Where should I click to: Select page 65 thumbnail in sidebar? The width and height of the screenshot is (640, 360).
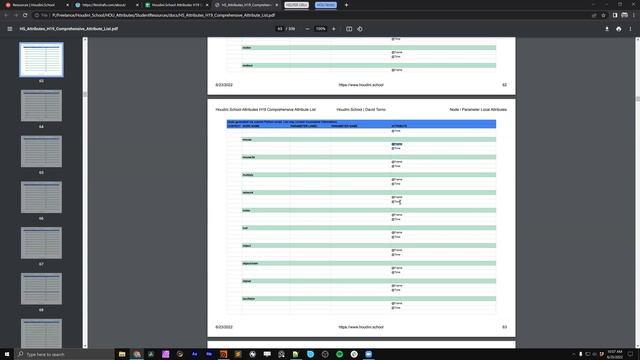41,151
